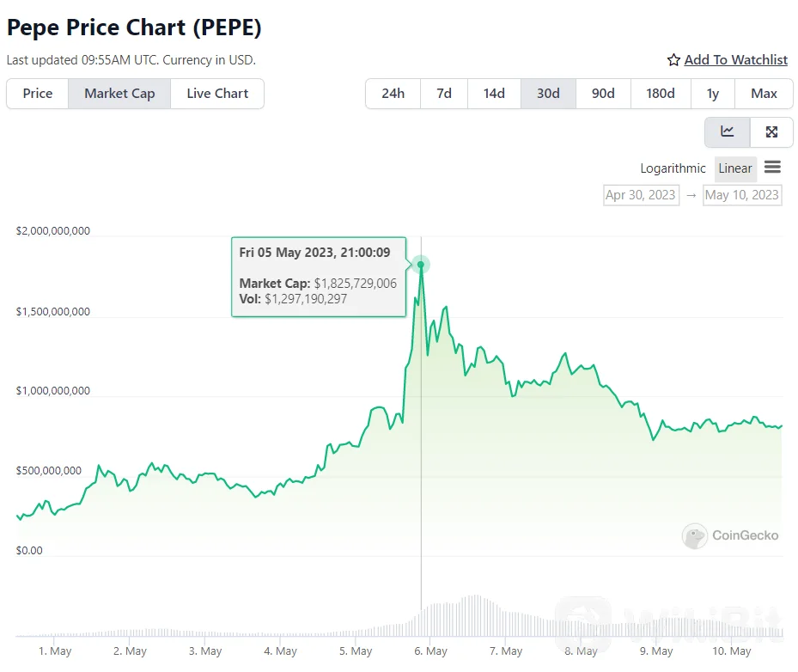Click the Add To Watchlist link
Screen dimensions: 798x672
(735, 60)
